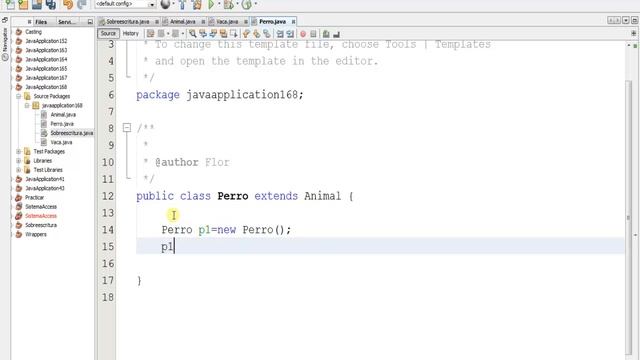Screen dimensions: 640x360
Task: Select Sobreescritura.java in project tree
Action: click(x=71, y=133)
